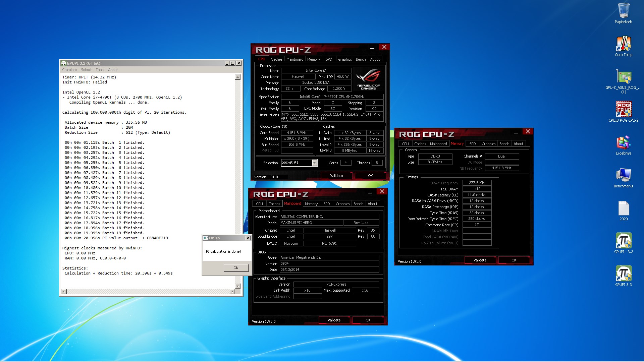This screenshot has width=644, height=362.
Task: Open the Benchmarks desktop icon
Action: click(623, 178)
